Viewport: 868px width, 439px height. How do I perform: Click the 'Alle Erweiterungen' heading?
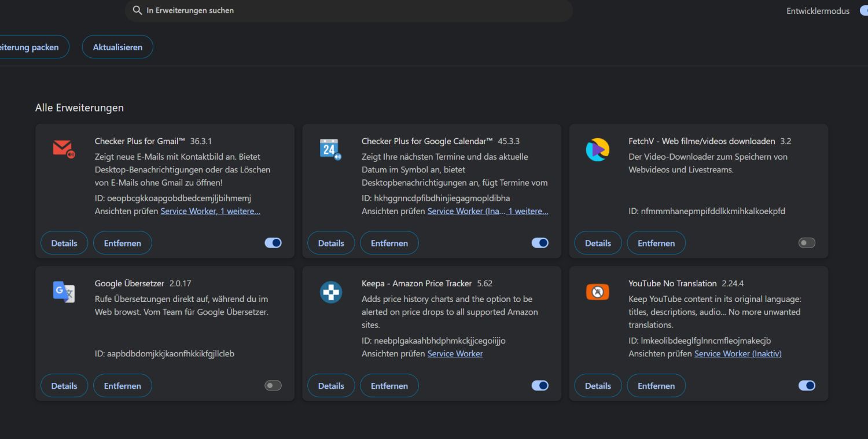79,108
